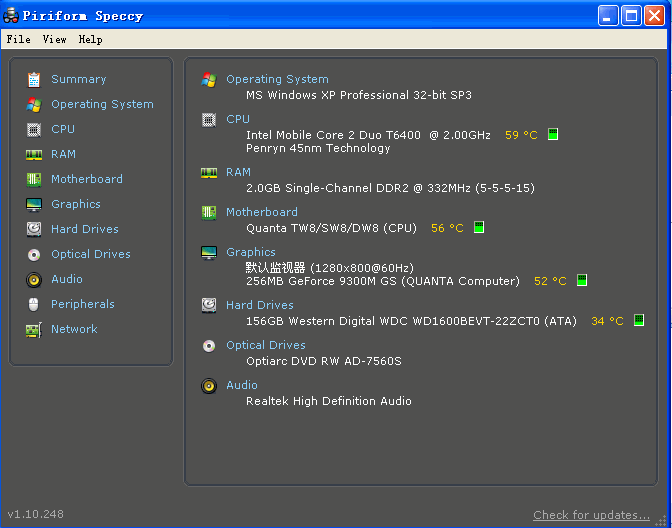Click the CPU chip icon in sidebar
Viewport: 672px width, 528px height.
coord(34,129)
